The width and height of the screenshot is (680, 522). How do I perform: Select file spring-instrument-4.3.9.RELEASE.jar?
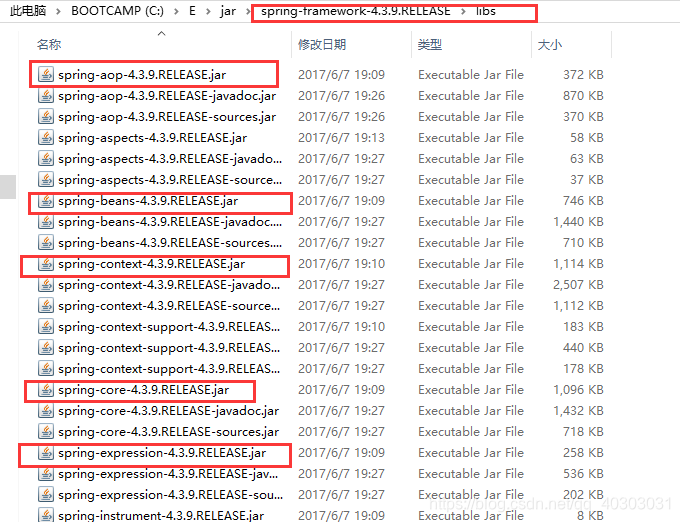pos(161,515)
